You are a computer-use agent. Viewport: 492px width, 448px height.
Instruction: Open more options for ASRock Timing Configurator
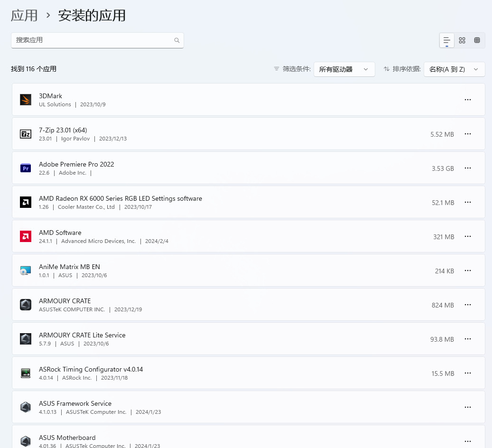pos(468,373)
